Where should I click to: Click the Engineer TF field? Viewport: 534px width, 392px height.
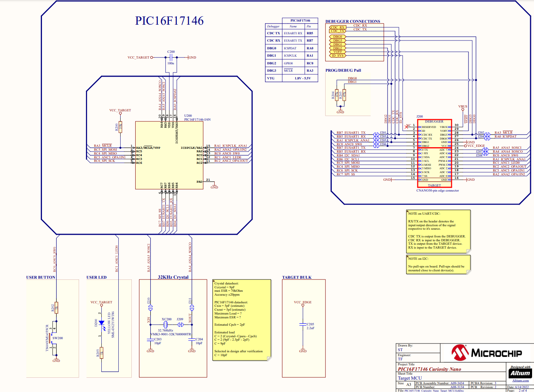418,357
